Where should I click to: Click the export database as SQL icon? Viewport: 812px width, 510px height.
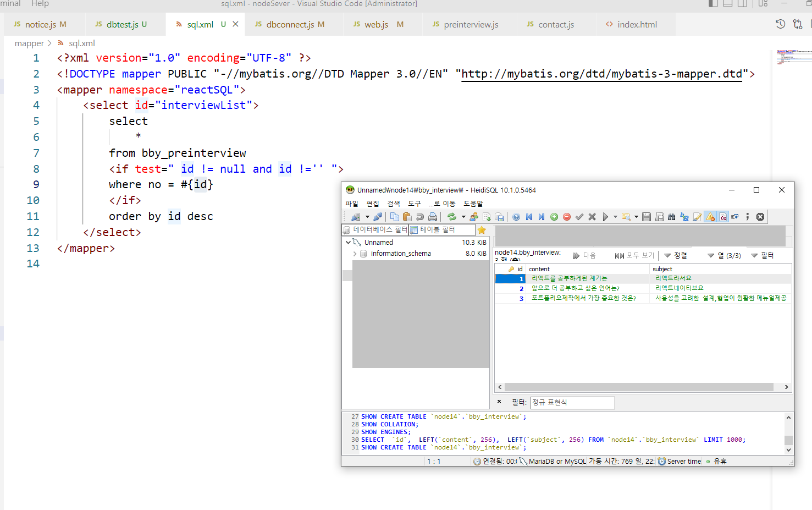coord(499,217)
